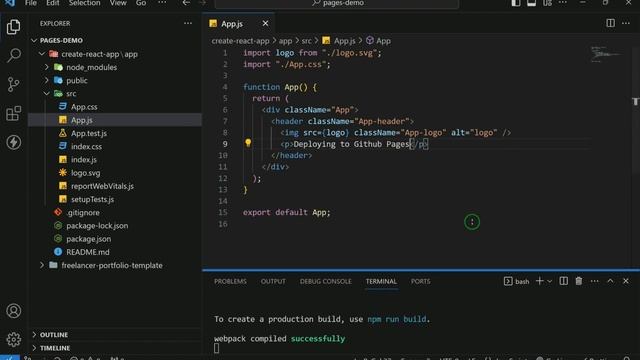Open the Manage gear icon
The height and width of the screenshot is (360, 640).
pyautogui.click(x=13, y=340)
